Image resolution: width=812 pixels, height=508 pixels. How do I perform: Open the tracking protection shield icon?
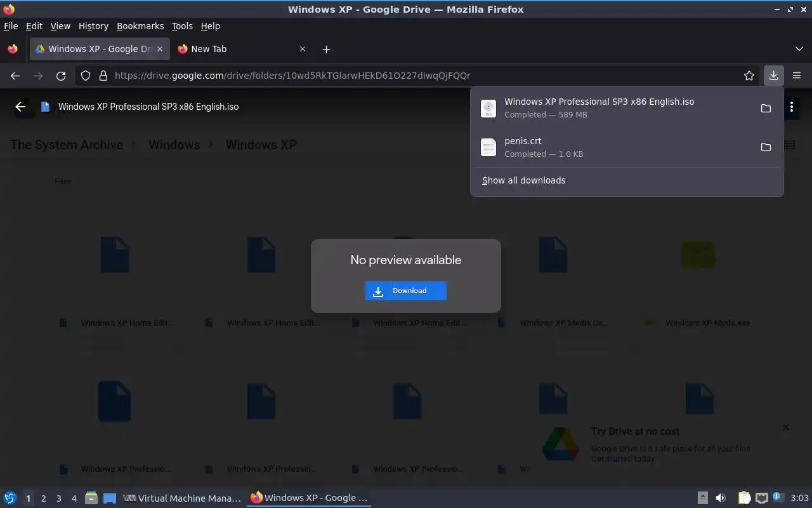click(x=86, y=76)
